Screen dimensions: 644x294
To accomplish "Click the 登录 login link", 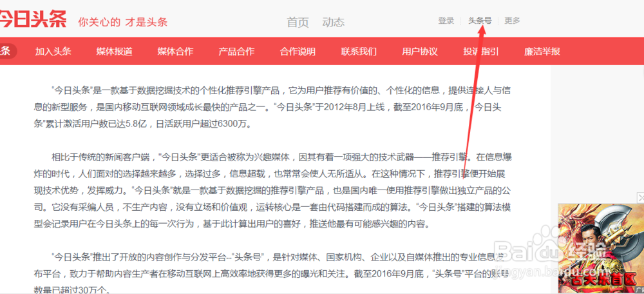I will (446, 21).
